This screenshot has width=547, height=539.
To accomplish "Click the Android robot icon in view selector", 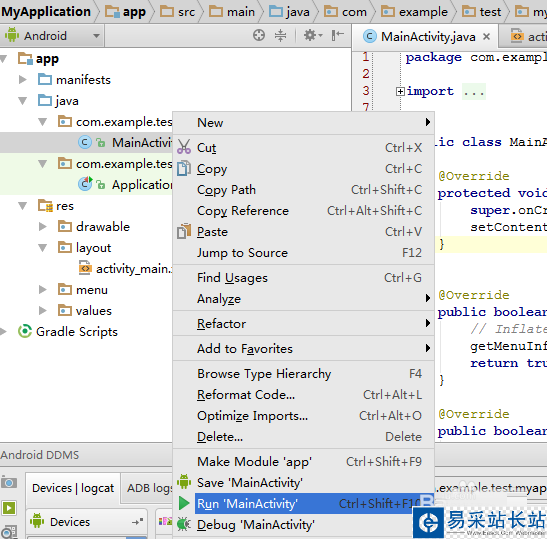I will pos(12,35).
